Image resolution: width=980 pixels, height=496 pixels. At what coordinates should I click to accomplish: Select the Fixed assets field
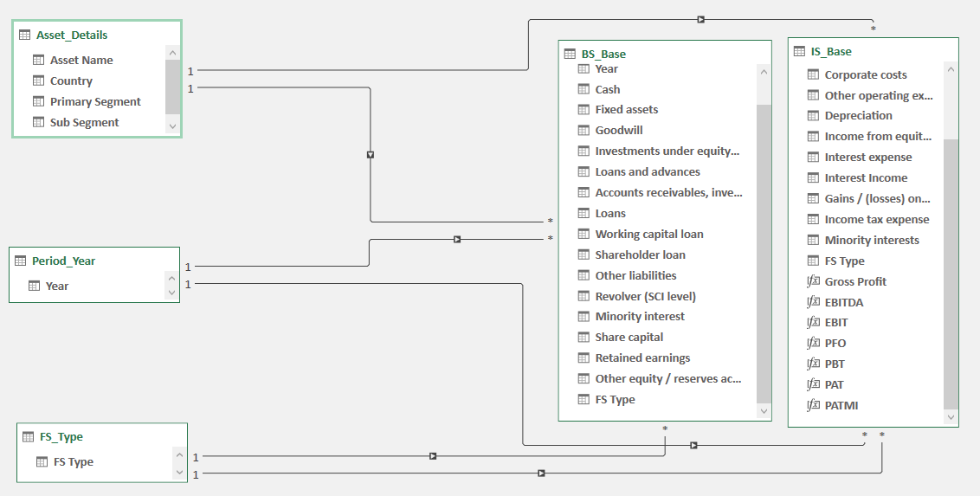coord(626,109)
